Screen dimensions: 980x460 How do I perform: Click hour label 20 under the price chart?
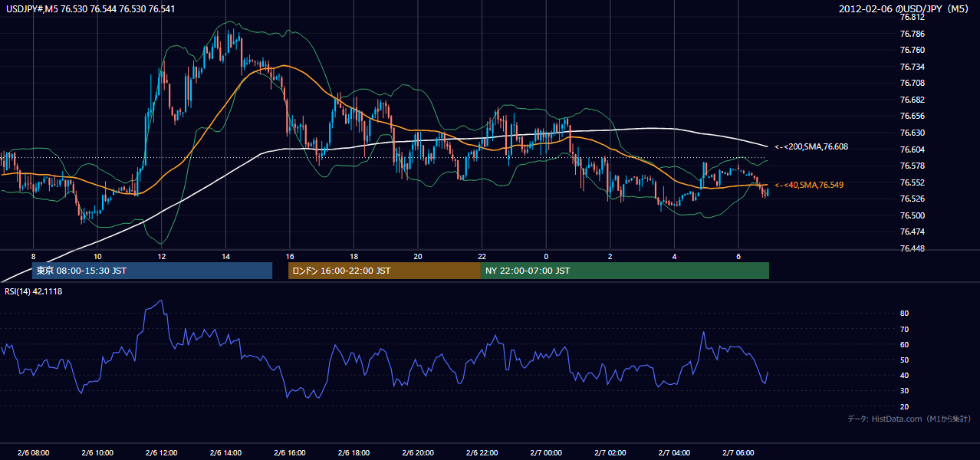[x=418, y=256]
